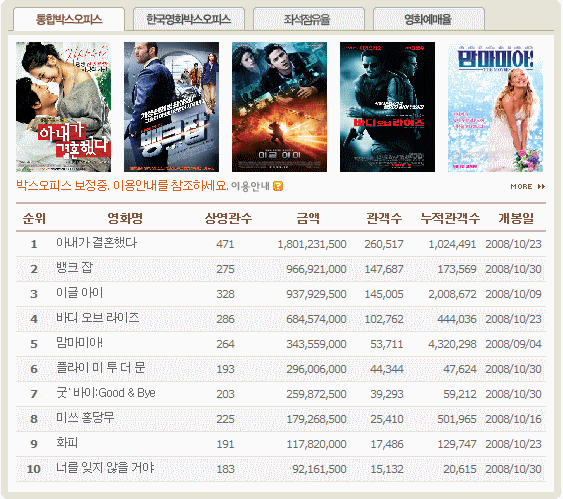The image size is (563, 499).
Task: Click the audience count 102,762
Action: (x=384, y=319)
